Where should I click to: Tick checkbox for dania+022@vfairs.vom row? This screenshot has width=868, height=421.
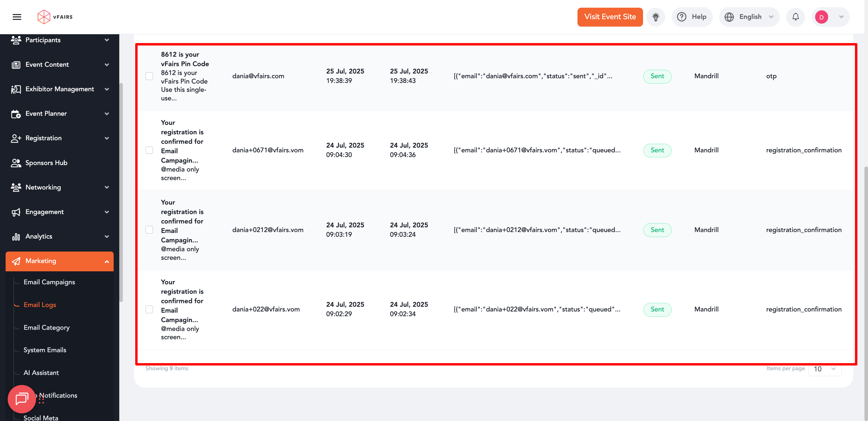point(149,309)
